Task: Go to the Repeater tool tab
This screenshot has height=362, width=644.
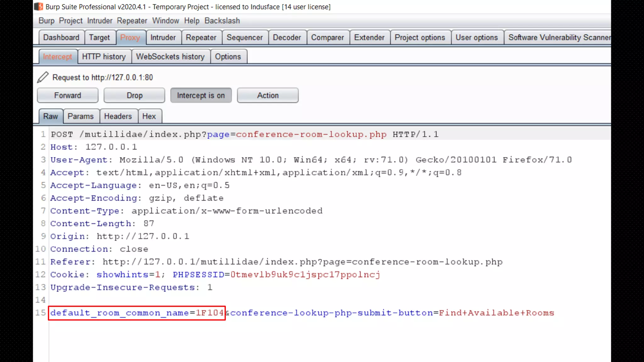Action: point(201,37)
